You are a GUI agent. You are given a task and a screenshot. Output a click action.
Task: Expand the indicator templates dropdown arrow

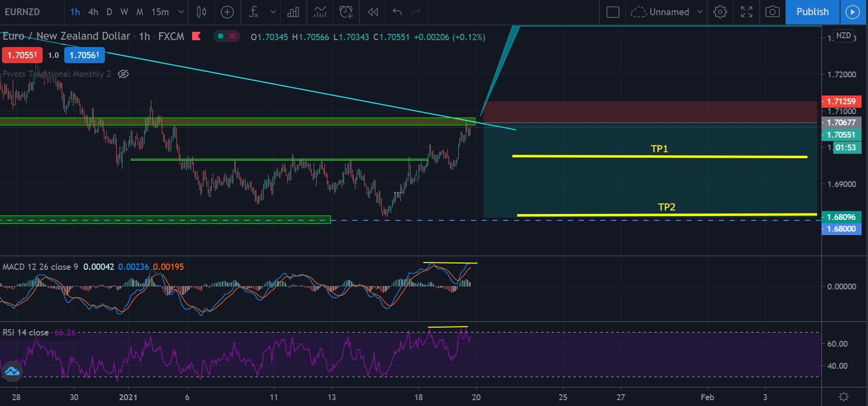[x=273, y=12]
